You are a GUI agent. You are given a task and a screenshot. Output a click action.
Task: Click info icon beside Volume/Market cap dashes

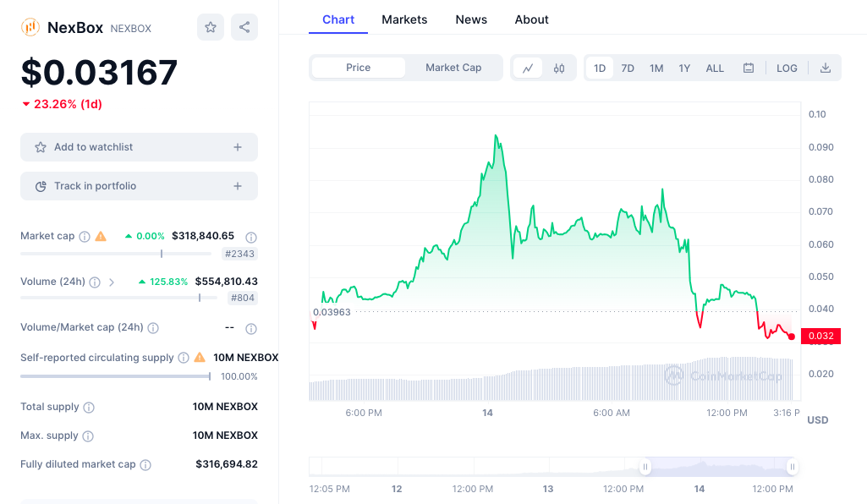click(x=251, y=329)
